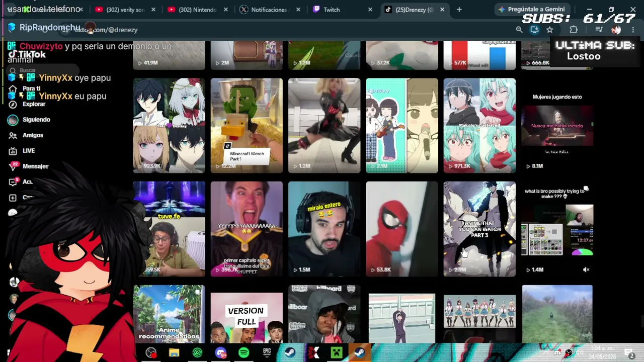The height and width of the screenshot is (362, 644).
Task: Close the Twitch tab
Action: [x=371, y=10]
